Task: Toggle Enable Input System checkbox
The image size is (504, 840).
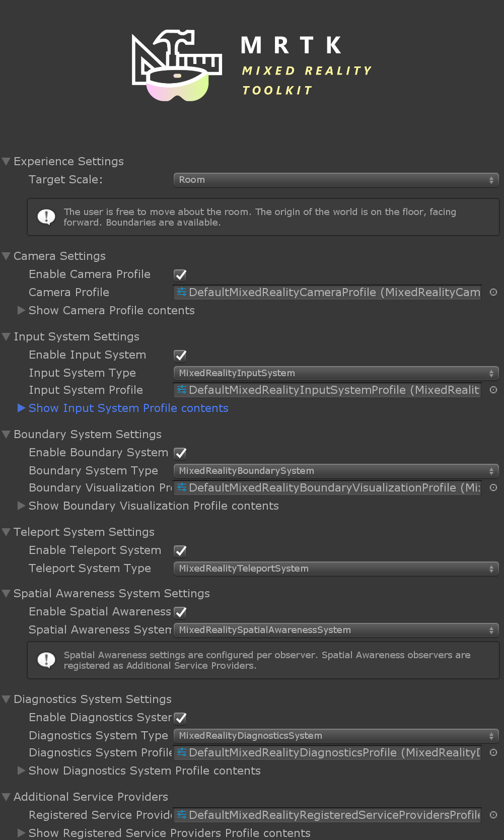Action: [180, 356]
